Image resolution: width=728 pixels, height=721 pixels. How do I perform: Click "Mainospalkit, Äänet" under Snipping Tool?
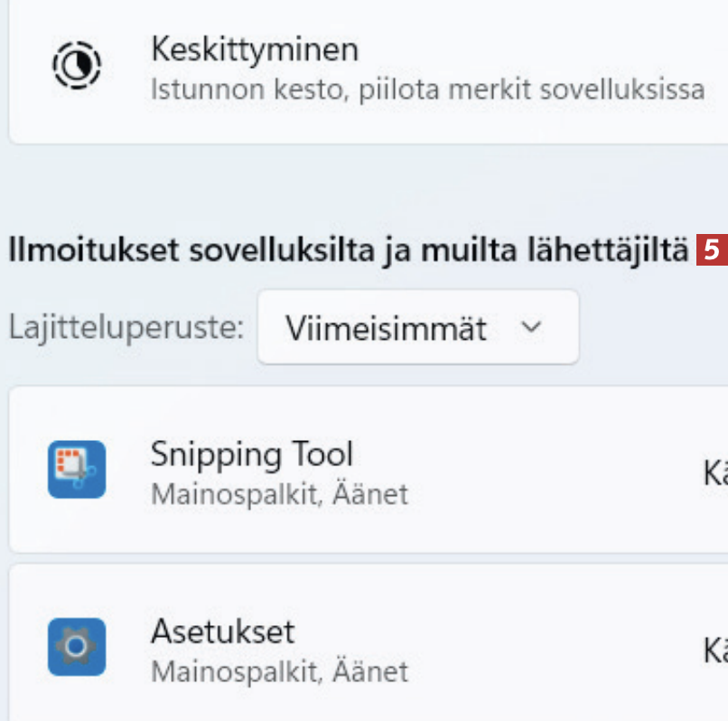point(279,494)
